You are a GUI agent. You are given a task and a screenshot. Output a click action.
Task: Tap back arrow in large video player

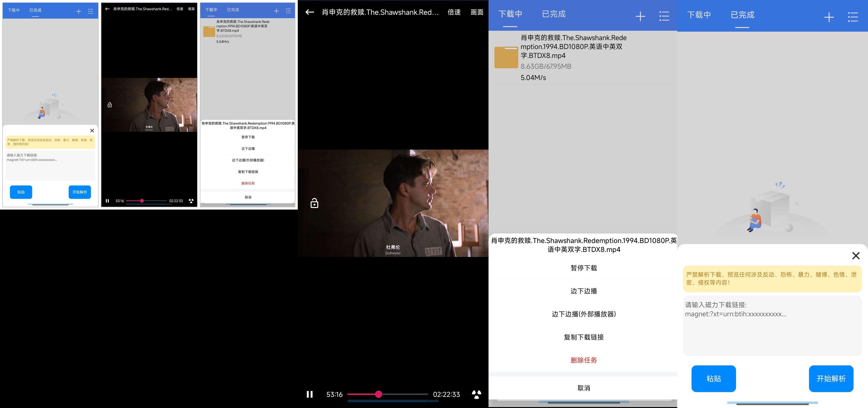coord(310,12)
